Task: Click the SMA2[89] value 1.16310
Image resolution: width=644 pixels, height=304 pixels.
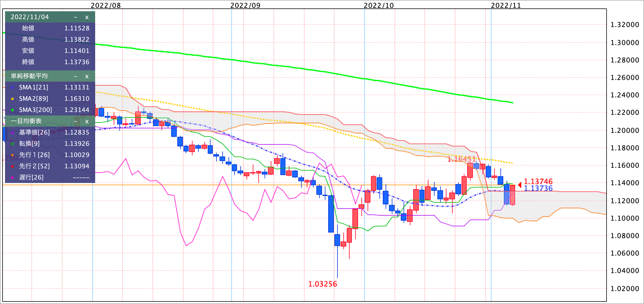Action: 77,99
